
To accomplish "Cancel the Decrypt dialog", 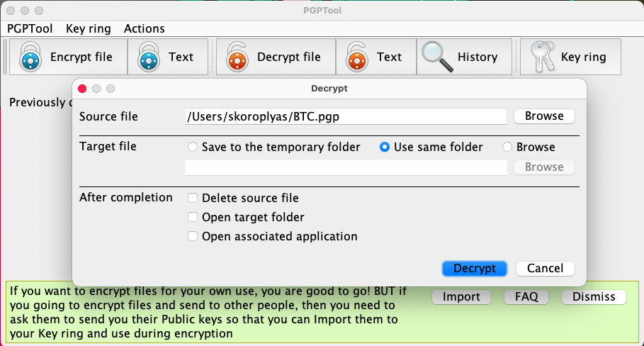I will click(545, 269).
